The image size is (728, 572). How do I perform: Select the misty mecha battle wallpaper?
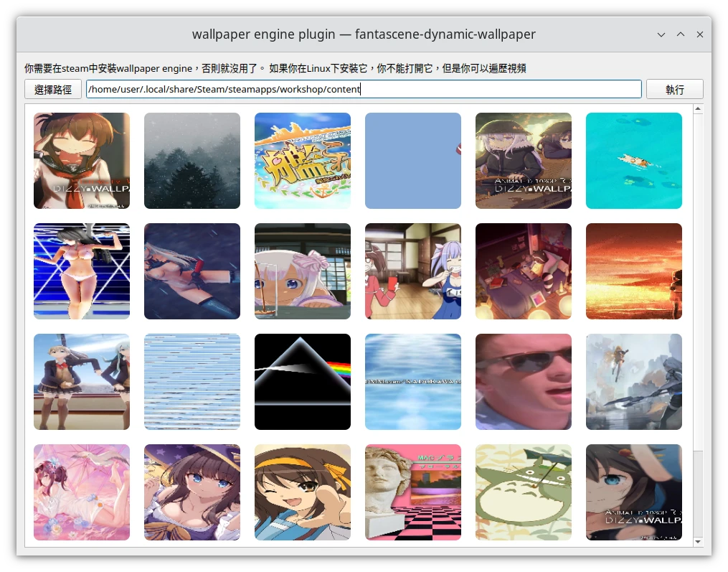tap(634, 382)
